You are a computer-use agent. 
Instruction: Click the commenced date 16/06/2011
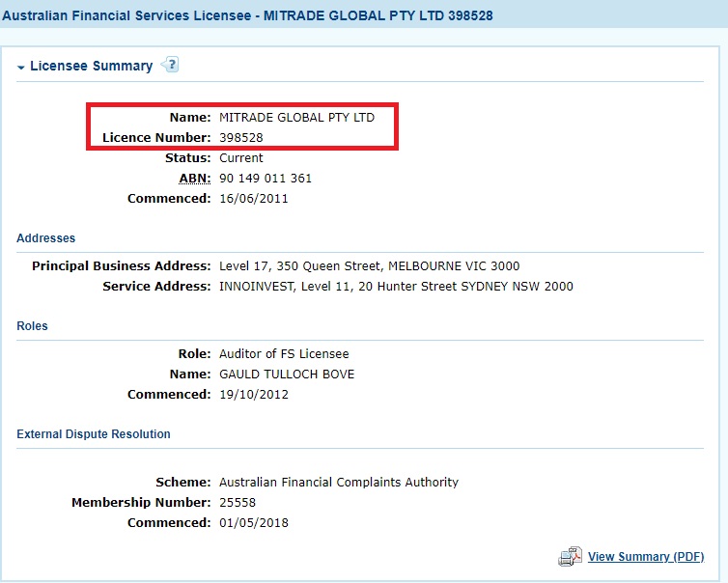253,199
